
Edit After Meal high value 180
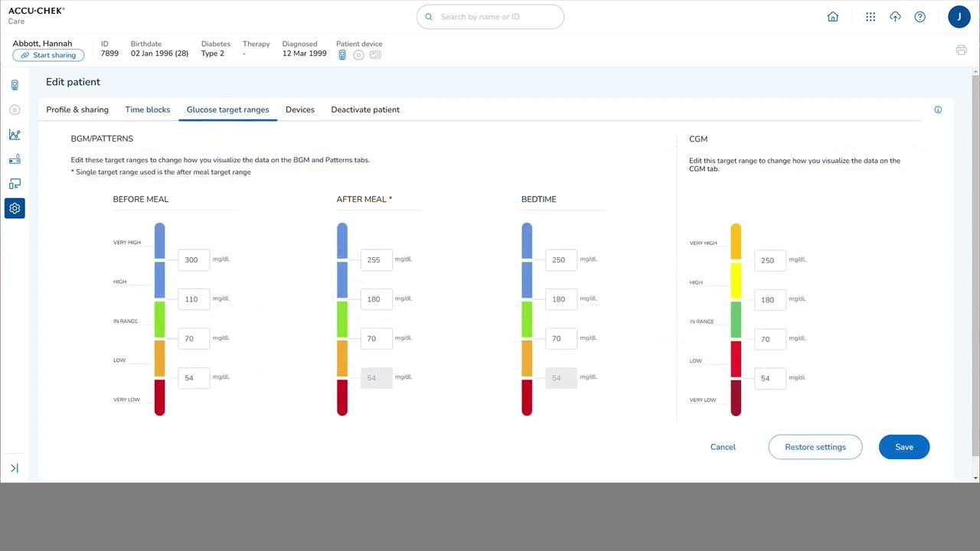[377, 299]
